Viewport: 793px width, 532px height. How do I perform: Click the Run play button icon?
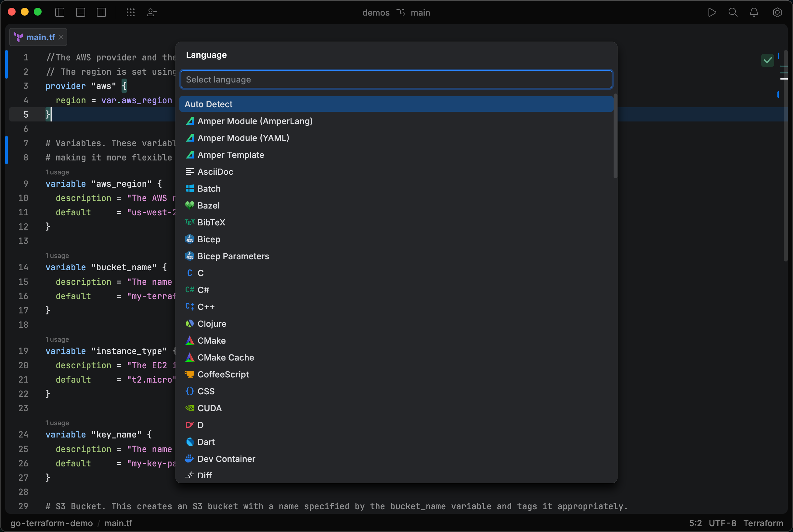712,13
